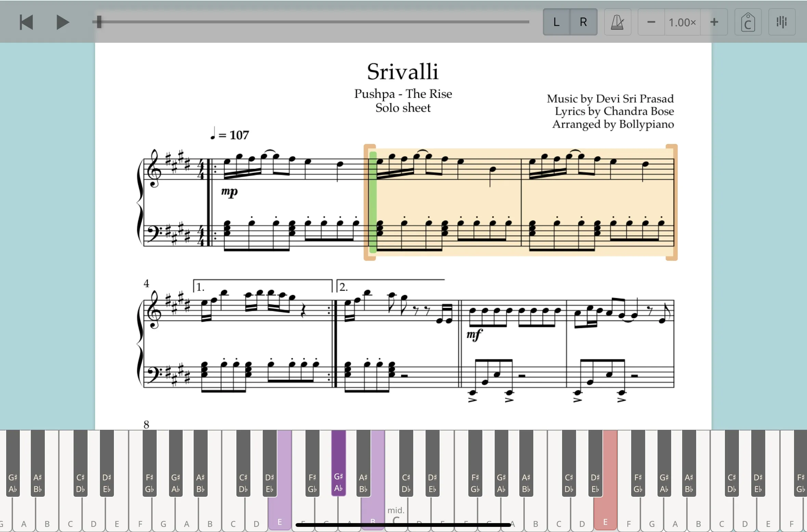Start playback with the play button
The height and width of the screenshot is (532, 807).
coord(63,22)
